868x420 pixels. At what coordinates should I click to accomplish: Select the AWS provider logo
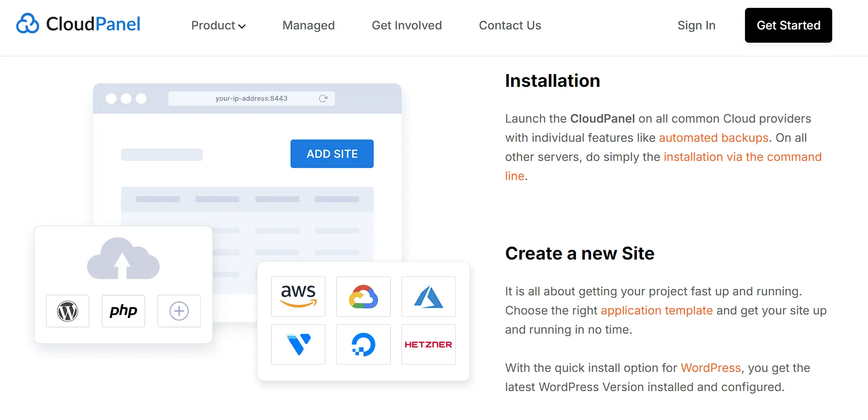coord(298,296)
